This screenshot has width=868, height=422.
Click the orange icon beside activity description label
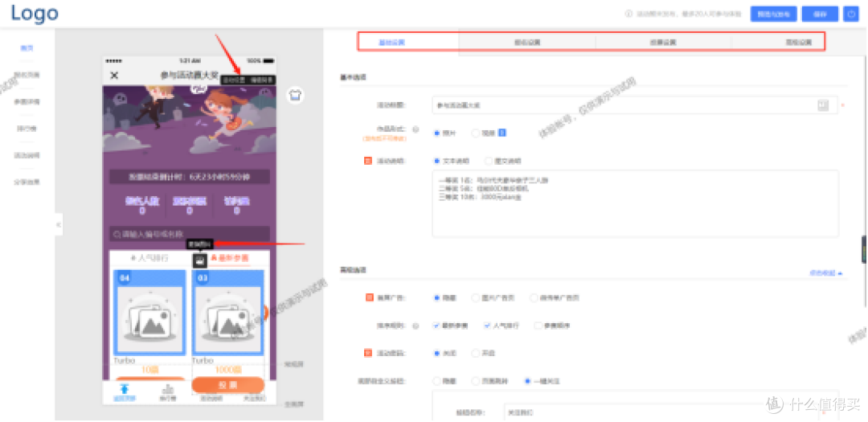368,161
